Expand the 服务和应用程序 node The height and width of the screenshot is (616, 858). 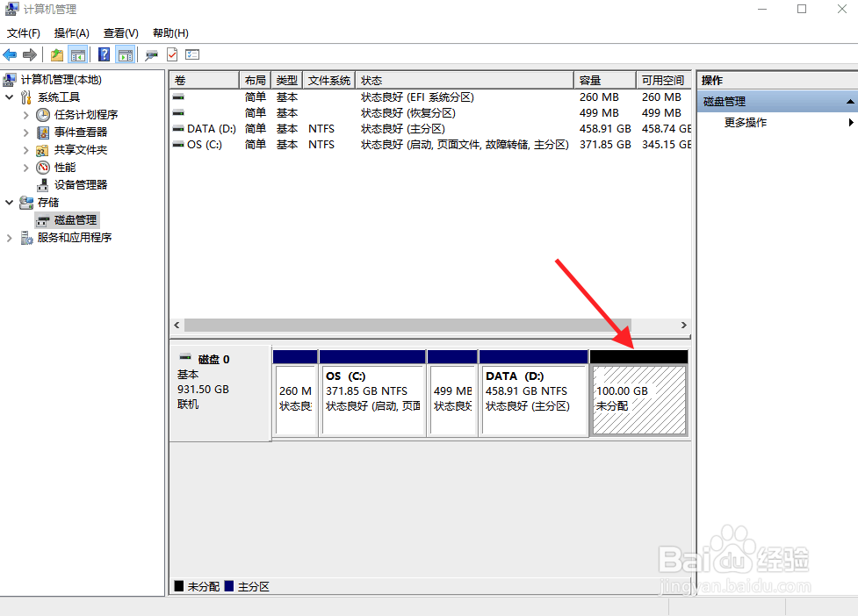point(9,238)
